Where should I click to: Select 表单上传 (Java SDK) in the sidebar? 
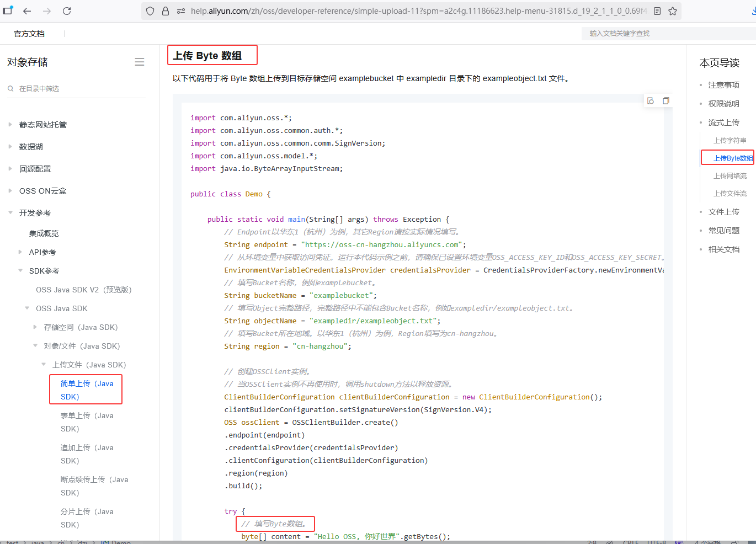click(x=87, y=422)
